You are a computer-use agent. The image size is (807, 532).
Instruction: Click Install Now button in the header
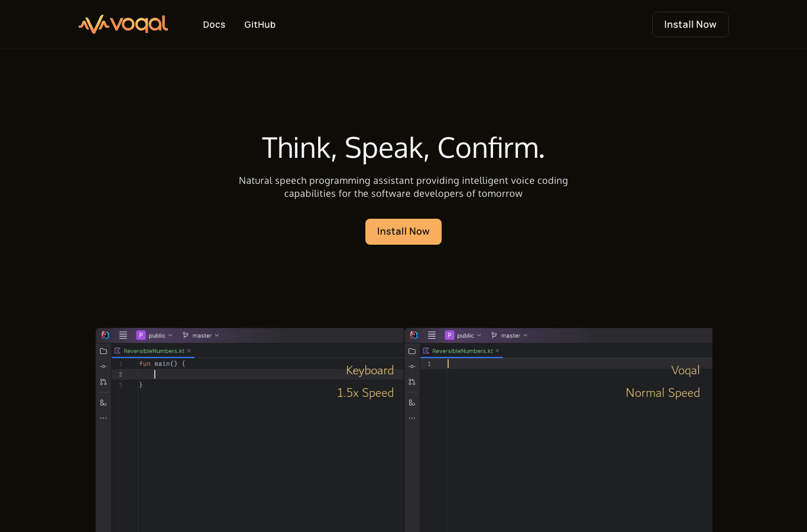(691, 24)
